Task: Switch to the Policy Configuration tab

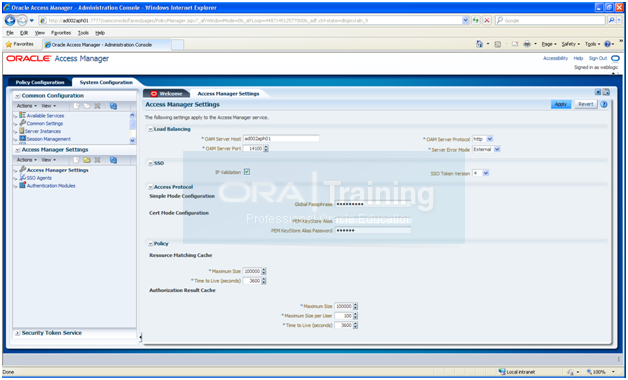Action: coord(40,82)
